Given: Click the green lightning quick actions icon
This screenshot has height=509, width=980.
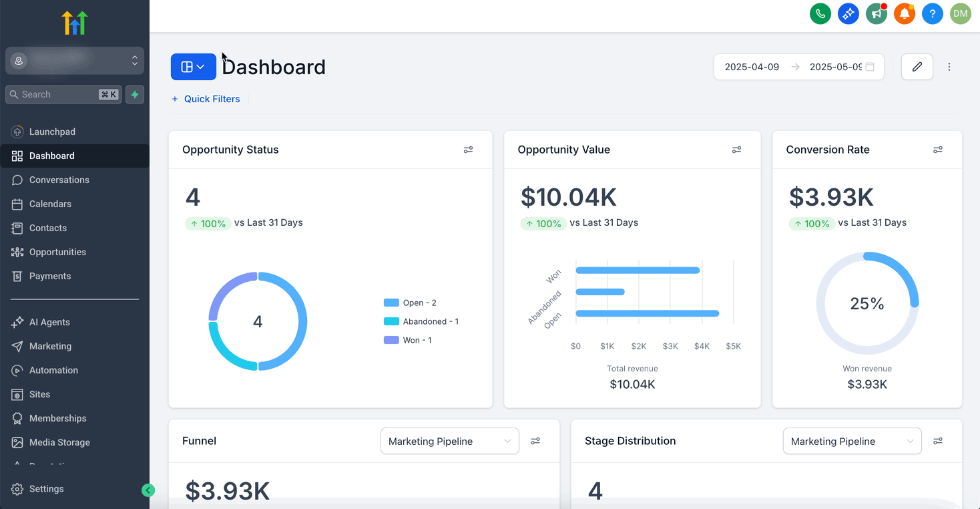Looking at the screenshot, I should pos(135,94).
